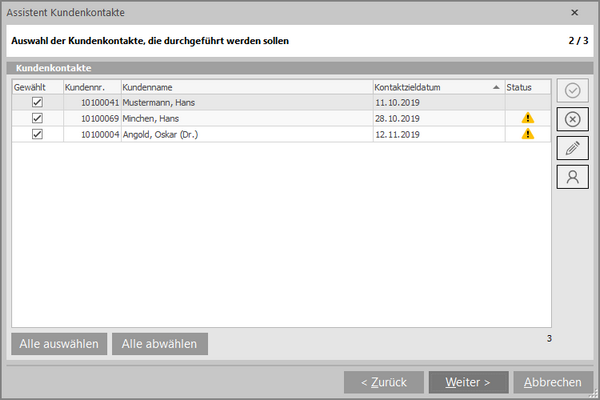Viewport: 600px width, 400px height.
Task: Click warning icon in Minchen, Hans row
Action: [527, 118]
